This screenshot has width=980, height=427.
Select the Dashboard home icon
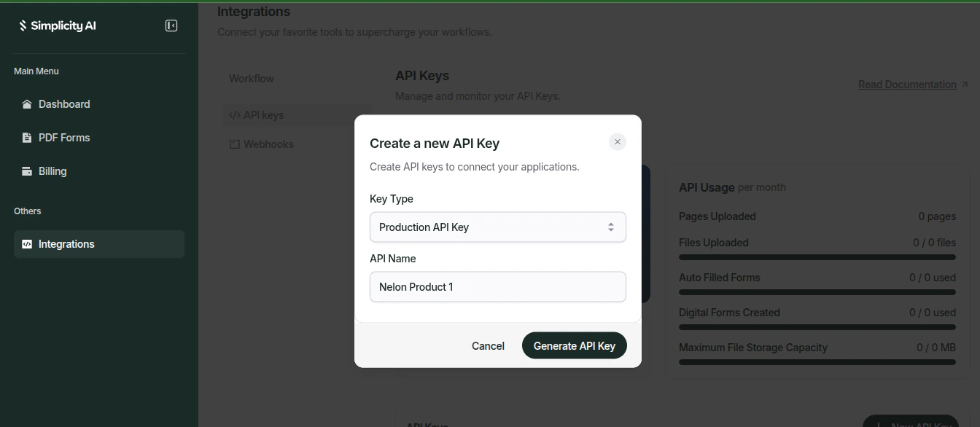tap(26, 103)
